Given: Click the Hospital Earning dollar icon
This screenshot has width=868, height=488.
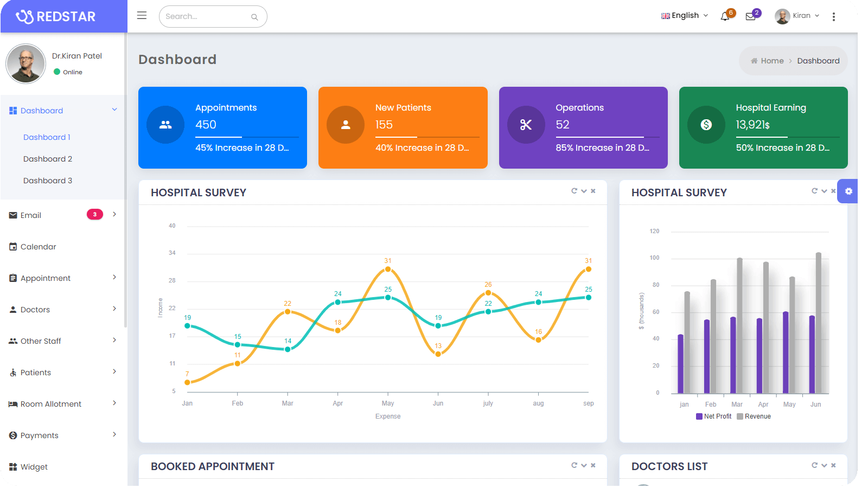Looking at the screenshot, I should (706, 125).
